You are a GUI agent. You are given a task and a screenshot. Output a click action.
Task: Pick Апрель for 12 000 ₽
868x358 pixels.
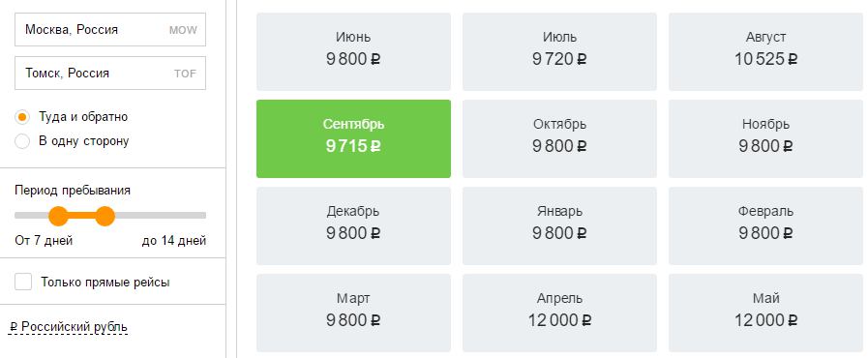559,313
